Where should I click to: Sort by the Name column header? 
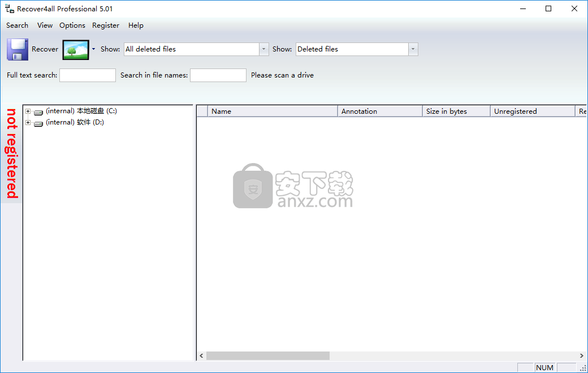(273, 111)
